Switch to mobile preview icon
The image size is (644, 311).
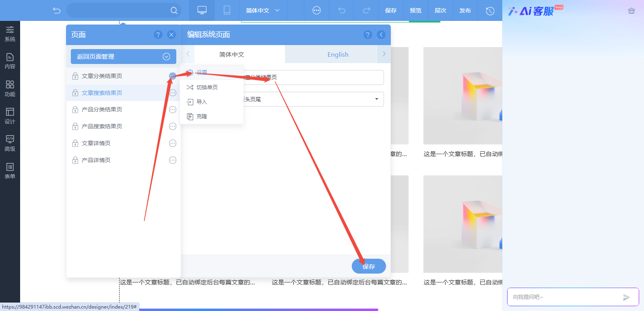coord(227,10)
